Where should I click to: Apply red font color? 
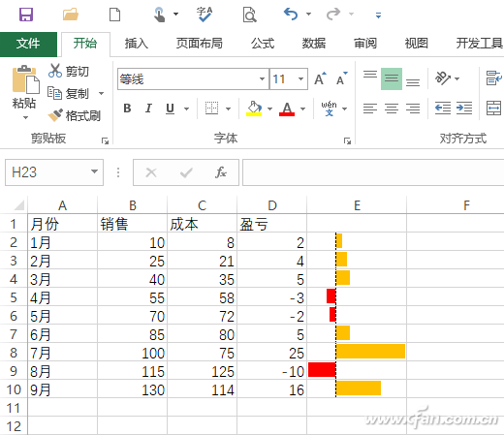287,109
